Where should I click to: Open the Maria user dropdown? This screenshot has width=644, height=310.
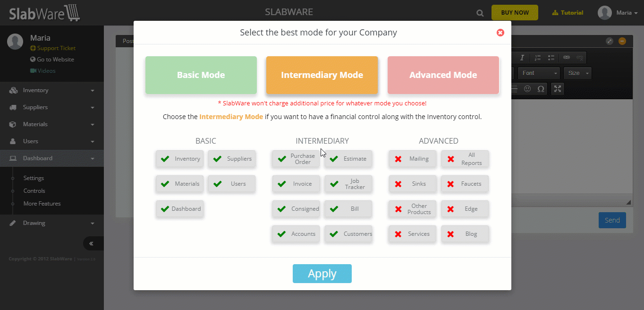618,13
